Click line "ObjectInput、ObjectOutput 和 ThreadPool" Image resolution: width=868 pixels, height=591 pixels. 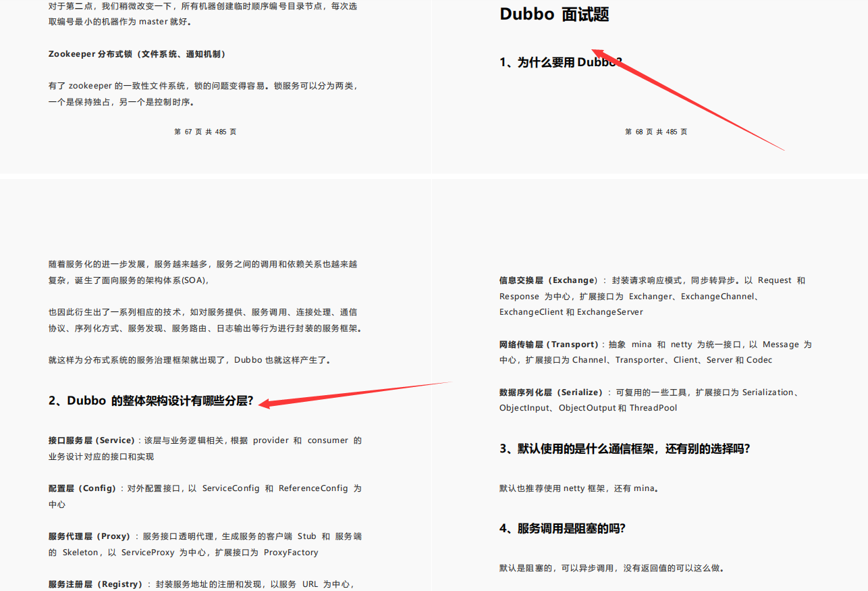(588, 408)
